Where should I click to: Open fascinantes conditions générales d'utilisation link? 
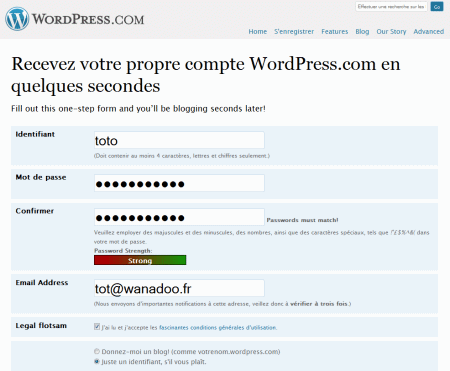pos(218,328)
